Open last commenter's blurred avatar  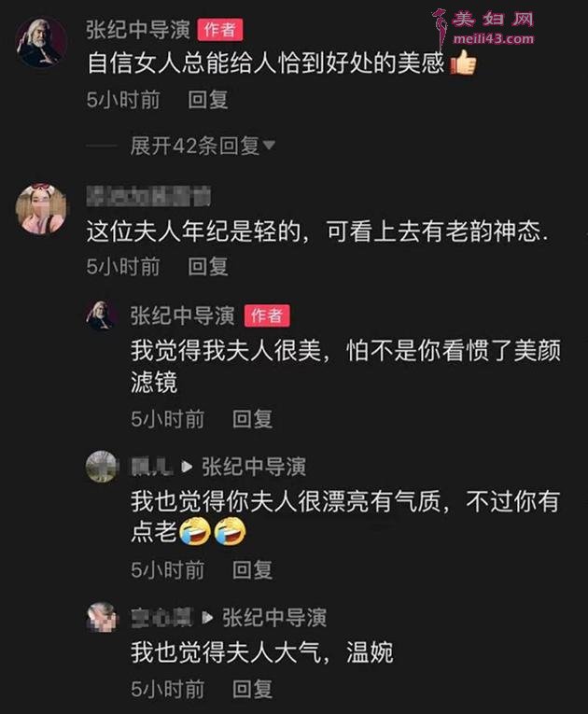(x=101, y=617)
